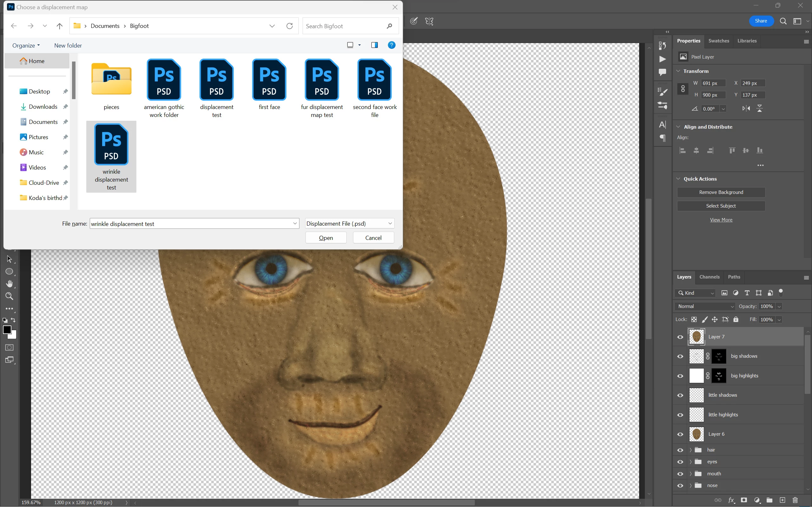
Task: Click the delete layer trash icon
Action: [x=795, y=500]
